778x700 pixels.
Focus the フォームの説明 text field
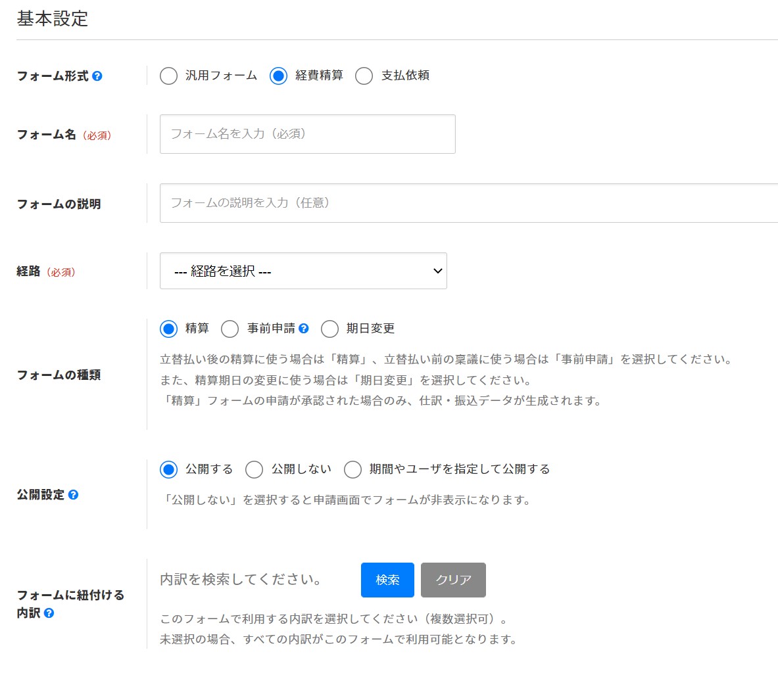[468, 203]
